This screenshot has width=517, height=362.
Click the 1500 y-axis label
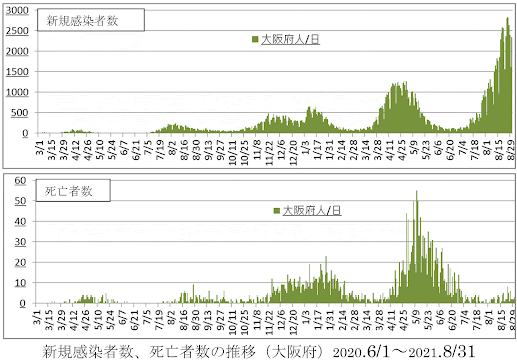point(17,72)
